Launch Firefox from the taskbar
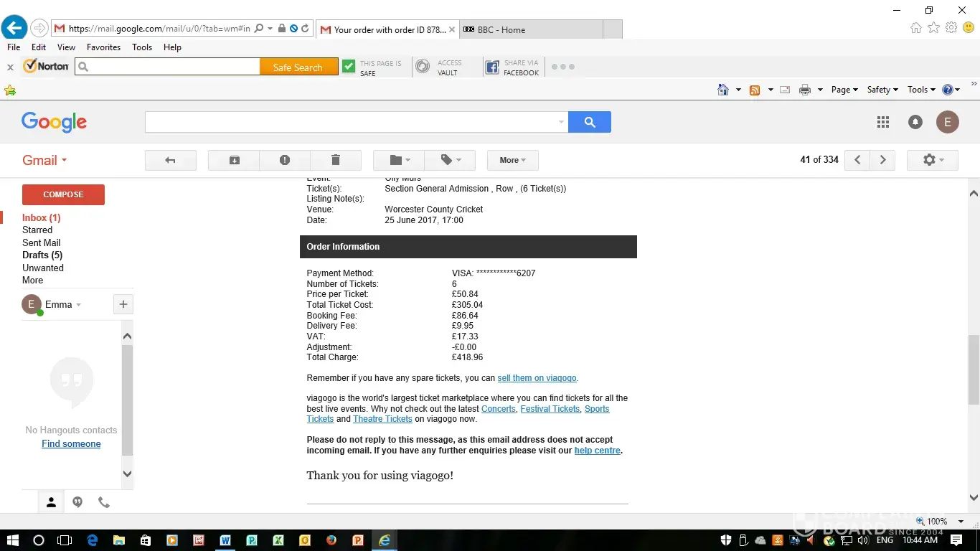This screenshot has width=980, height=551. point(331,540)
